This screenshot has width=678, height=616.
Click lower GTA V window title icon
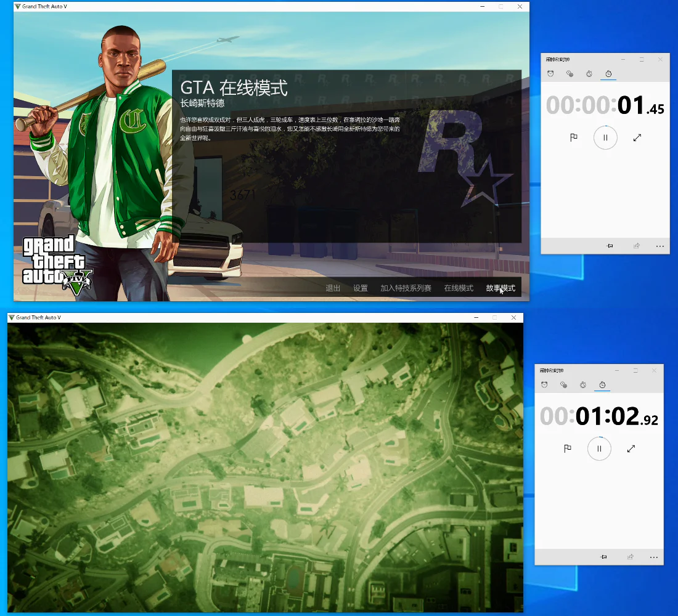pyautogui.click(x=12, y=317)
